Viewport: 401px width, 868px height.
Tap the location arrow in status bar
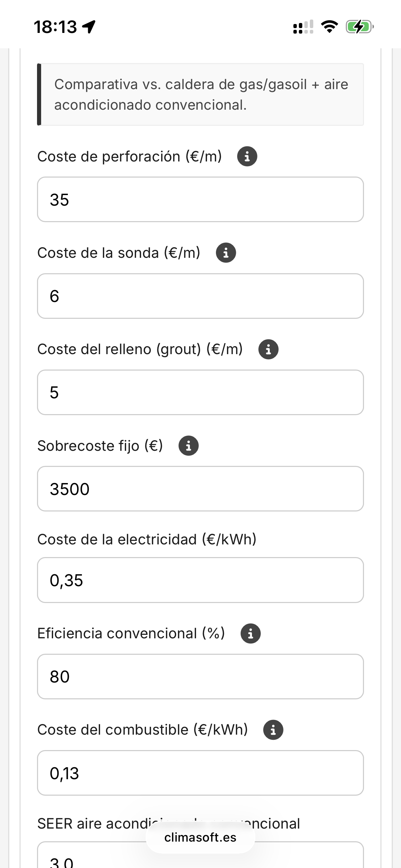89,27
